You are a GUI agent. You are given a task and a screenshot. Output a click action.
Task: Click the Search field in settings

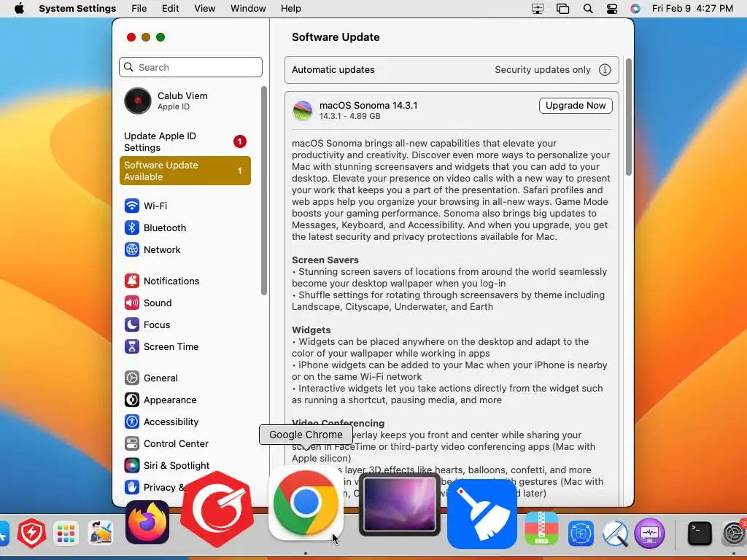190,67
